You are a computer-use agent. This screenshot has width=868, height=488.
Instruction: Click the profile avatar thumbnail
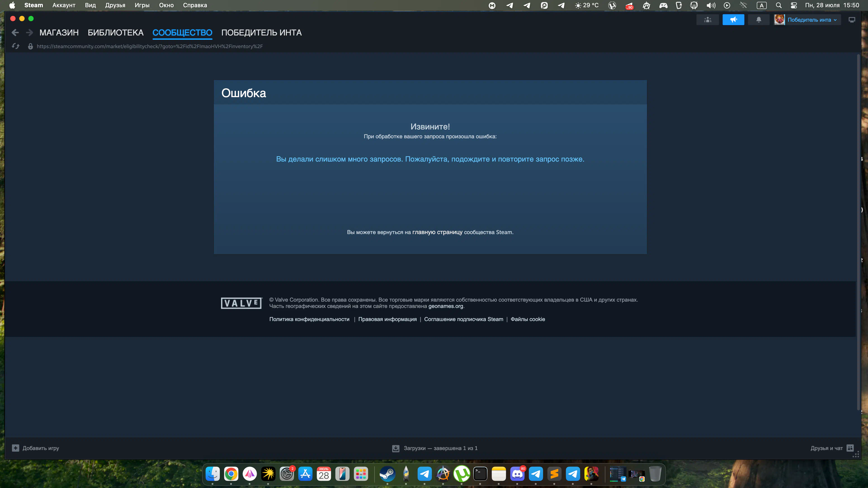[779, 20]
